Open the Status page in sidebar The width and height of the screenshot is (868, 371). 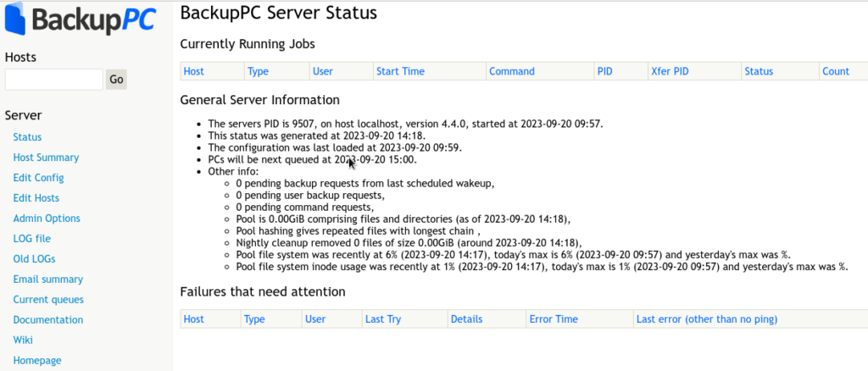pos(27,137)
